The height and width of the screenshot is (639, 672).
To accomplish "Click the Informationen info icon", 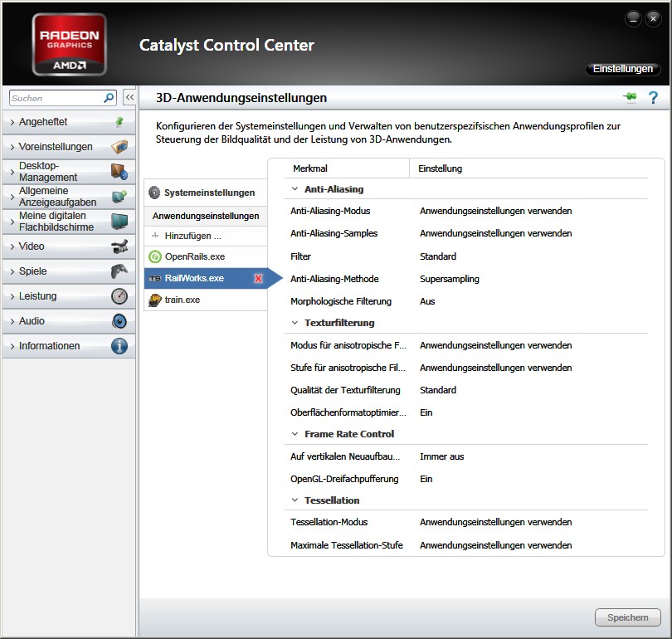I will tap(119, 346).
